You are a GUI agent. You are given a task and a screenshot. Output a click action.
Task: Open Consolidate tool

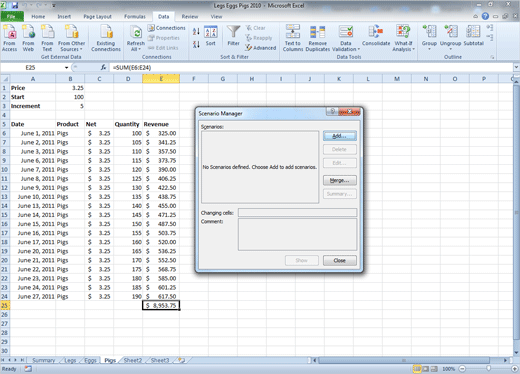(x=376, y=36)
